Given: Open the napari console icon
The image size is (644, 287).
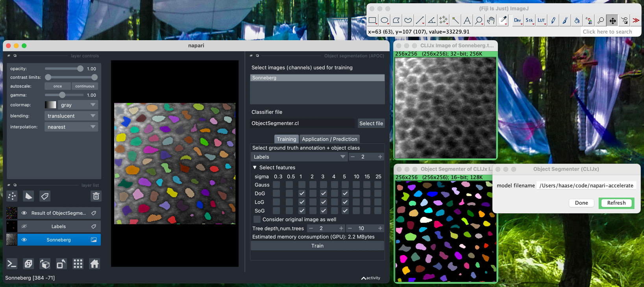Looking at the screenshot, I should 12,264.
